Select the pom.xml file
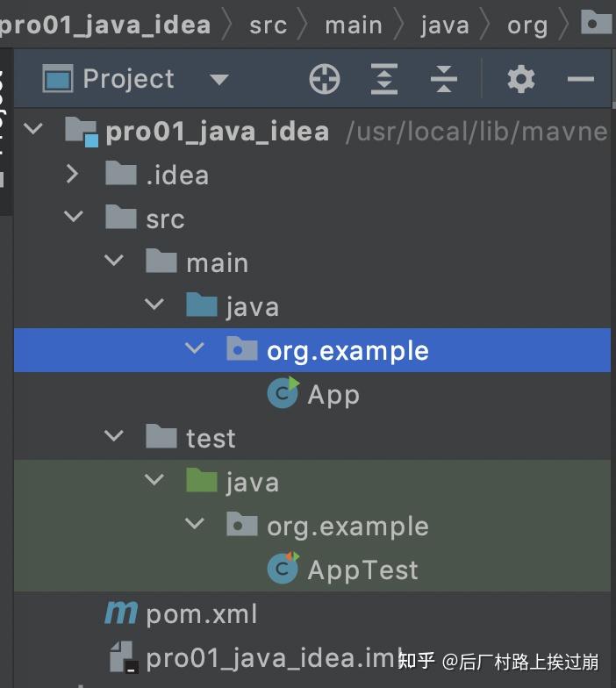The width and height of the screenshot is (616, 688). click(202, 613)
